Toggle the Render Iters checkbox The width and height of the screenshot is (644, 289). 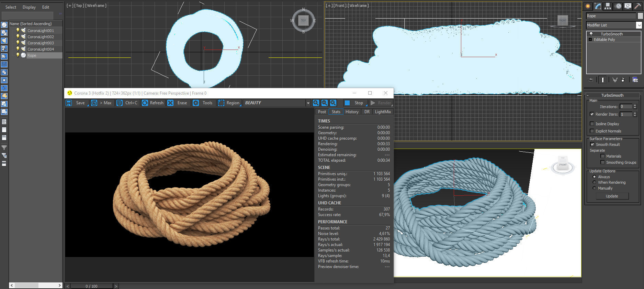click(592, 114)
